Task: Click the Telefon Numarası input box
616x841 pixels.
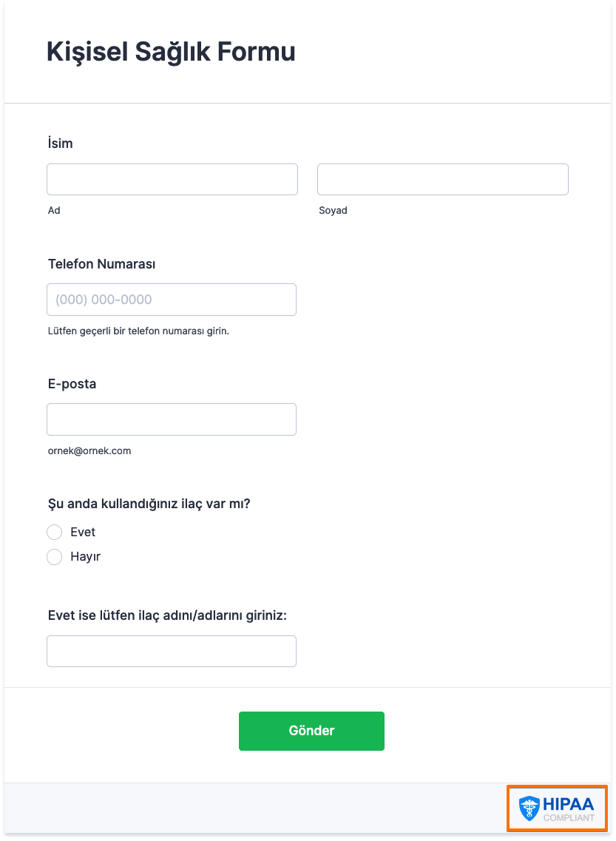Action: [x=172, y=300]
